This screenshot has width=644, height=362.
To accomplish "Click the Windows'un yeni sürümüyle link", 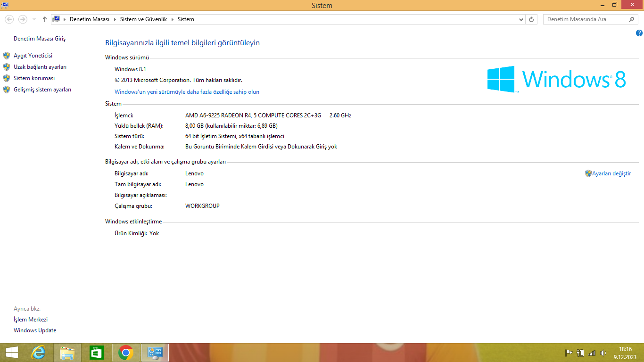I will tap(187, 92).
